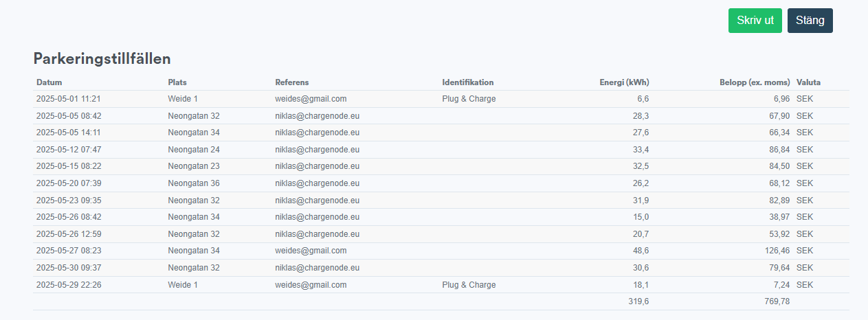Click the Valuta column header
Image resolution: width=868 pixels, height=320 pixels.
(808, 82)
